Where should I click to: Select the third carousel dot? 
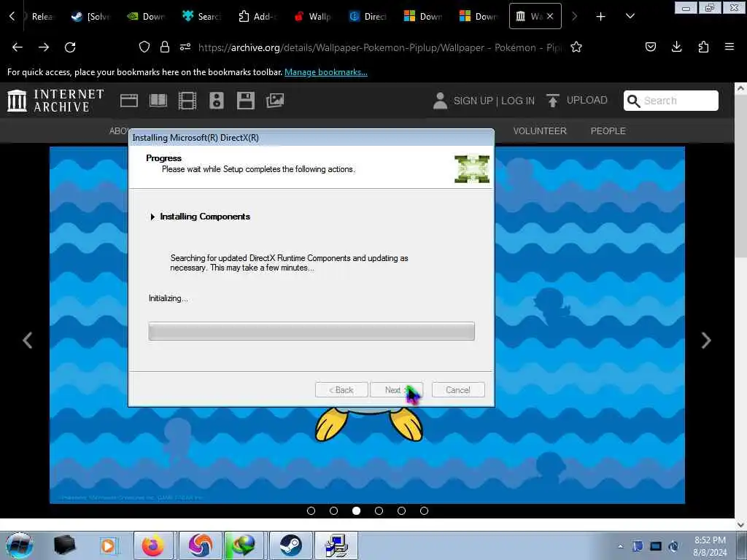point(356,510)
